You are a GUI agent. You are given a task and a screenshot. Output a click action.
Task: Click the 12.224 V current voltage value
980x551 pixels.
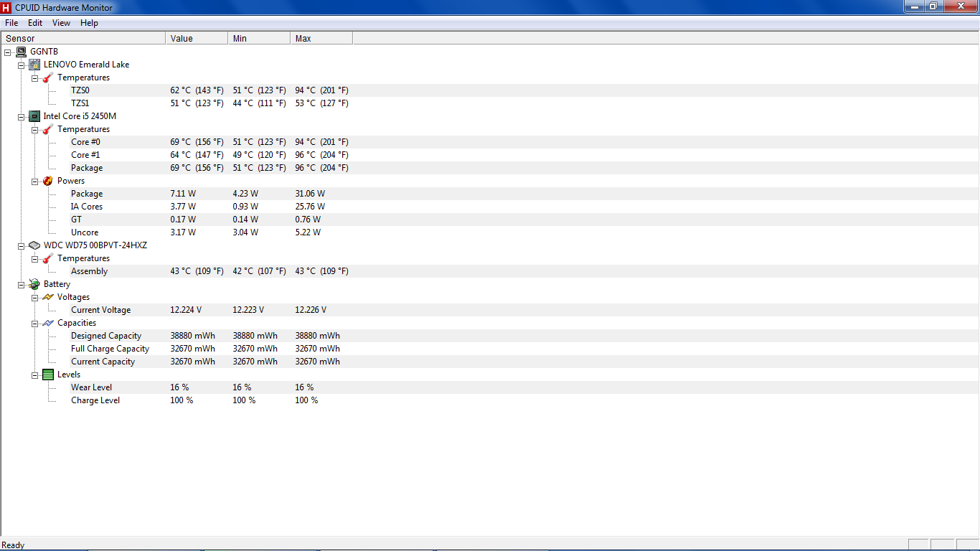point(186,310)
